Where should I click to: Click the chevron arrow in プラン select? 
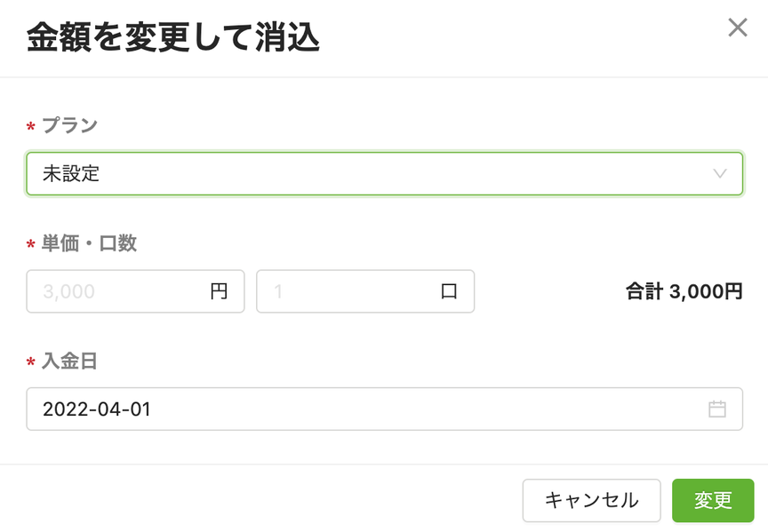click(719, 174)
